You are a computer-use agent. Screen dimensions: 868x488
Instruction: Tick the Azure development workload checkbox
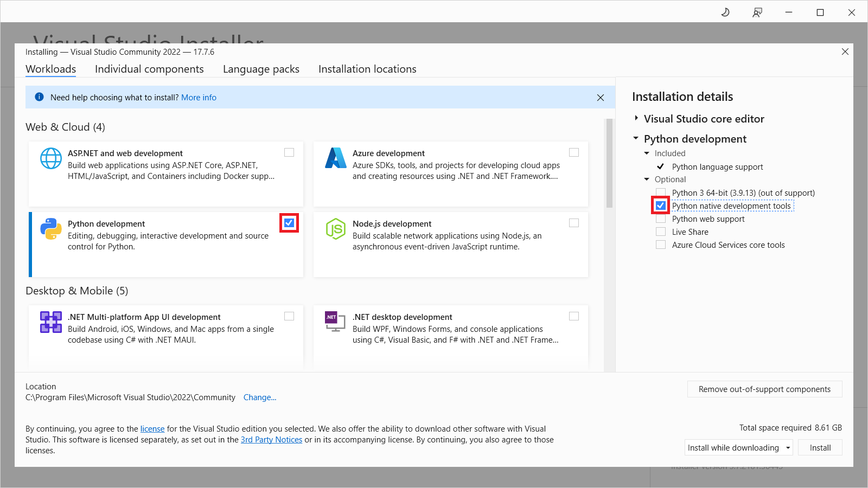coord(574,152)
